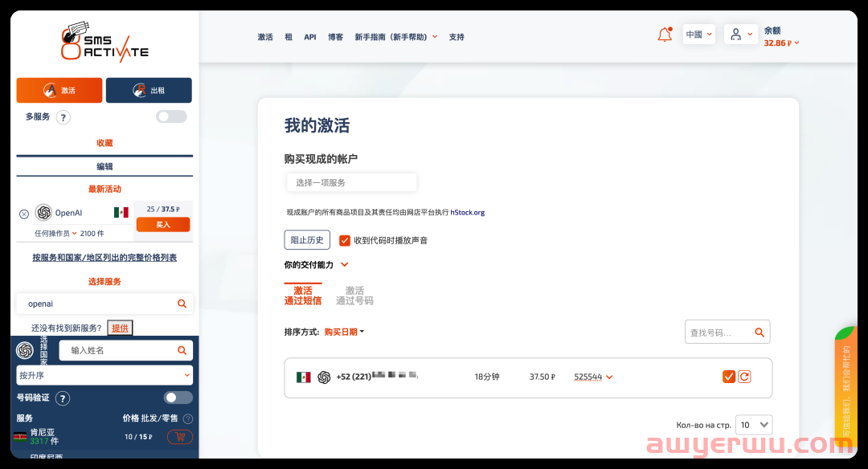868x469 pixels.
Task: Open the number verification help icon
Action: [63, 398]
